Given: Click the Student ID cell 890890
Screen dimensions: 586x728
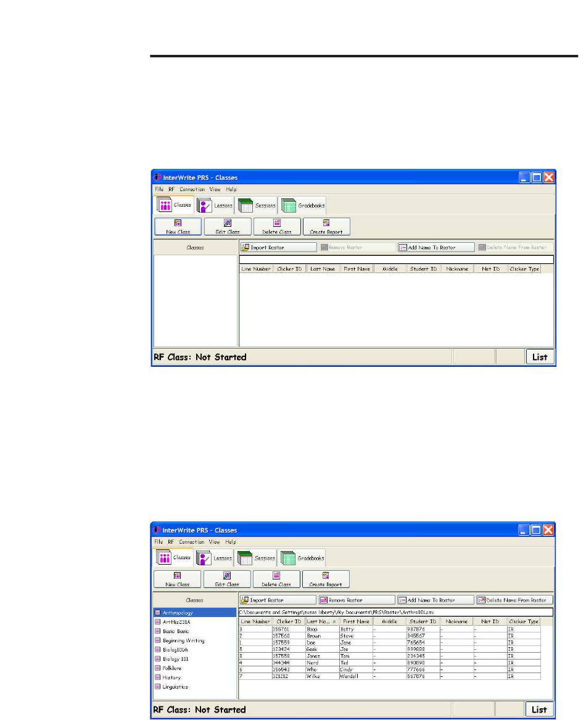Looking at the screenshot, I should [423, 663].
